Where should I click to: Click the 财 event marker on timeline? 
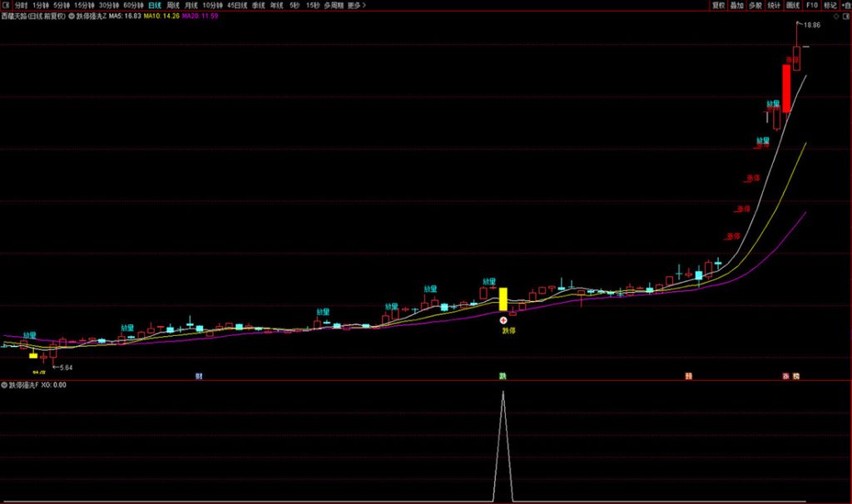[x=199, y=376]
